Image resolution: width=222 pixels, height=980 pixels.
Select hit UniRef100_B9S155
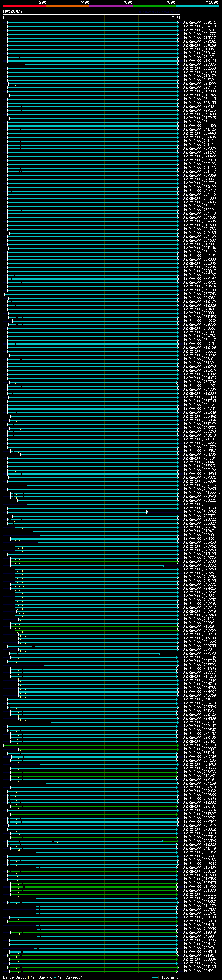click(x=199, y=103)
